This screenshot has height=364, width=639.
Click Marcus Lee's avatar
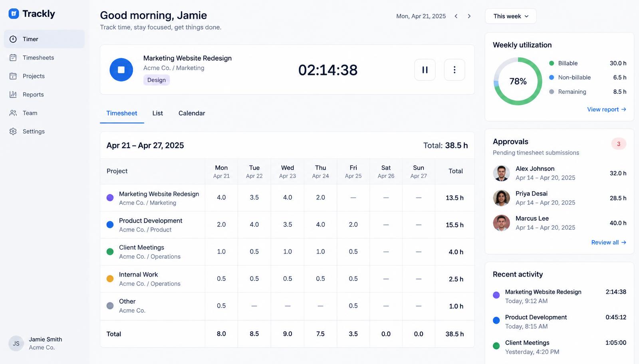coord(501,223)
